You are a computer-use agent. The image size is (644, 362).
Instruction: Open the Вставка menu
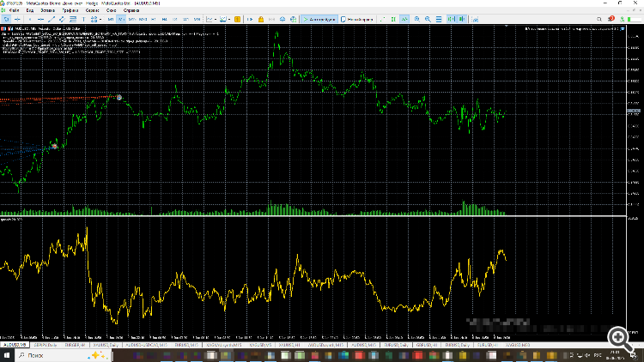click(47, 10)
